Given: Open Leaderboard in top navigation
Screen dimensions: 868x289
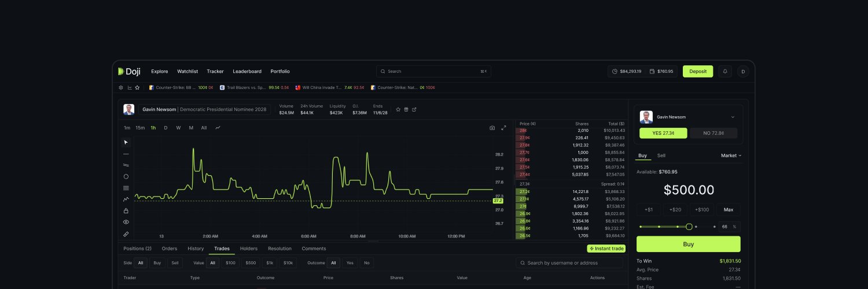Looking at the screenshot, I should [247, 71].
